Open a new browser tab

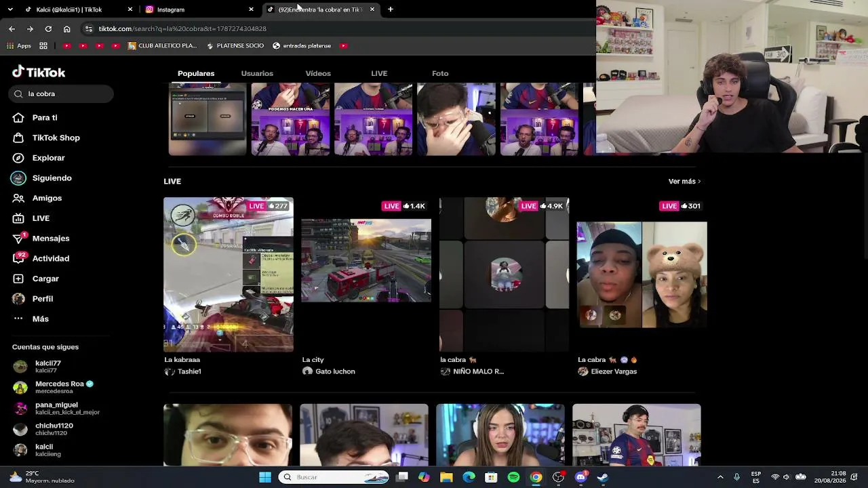[x=391, y=9]
